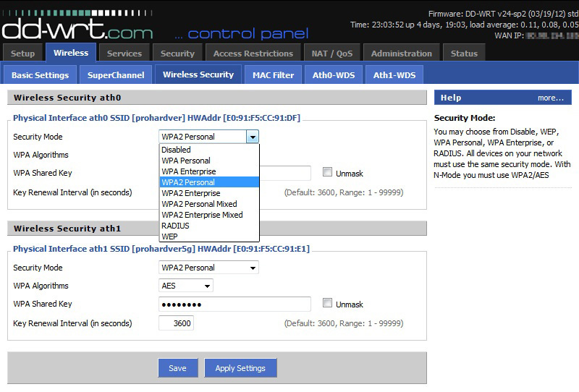Click the Wireless Security ath1 heading

pos(67,229)
